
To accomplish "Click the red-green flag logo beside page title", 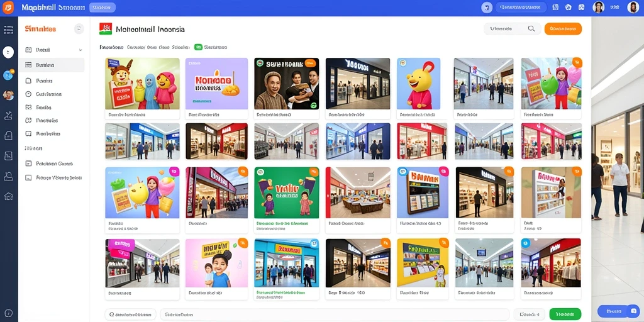I will (106, 29).
